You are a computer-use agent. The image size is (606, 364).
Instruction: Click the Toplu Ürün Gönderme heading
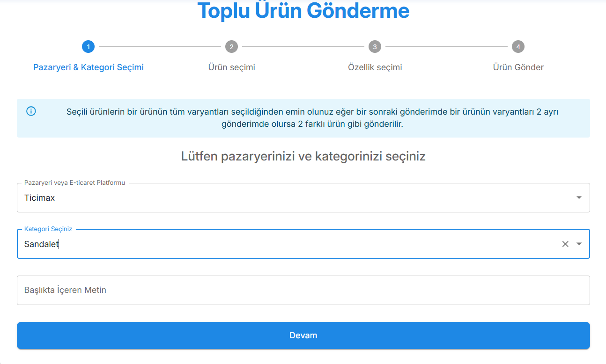click(x=303, y=11)
